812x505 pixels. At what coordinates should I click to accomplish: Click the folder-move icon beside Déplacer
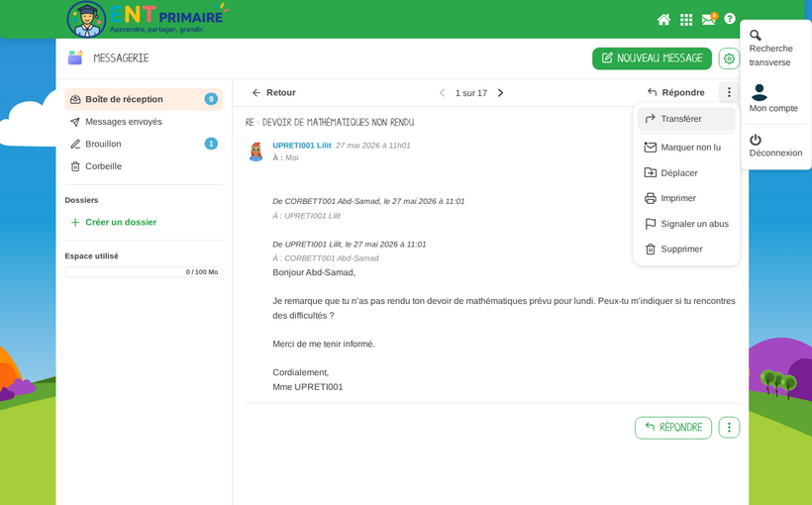tap(650, 172)
